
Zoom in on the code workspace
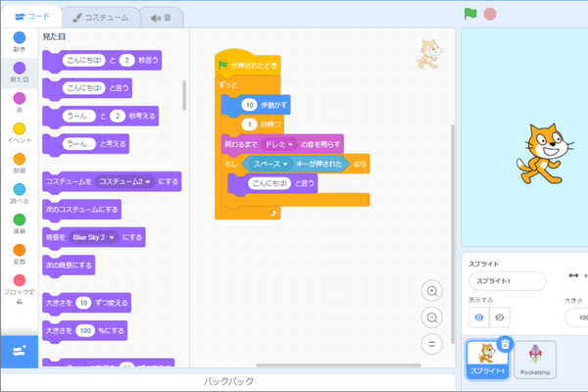coord(431,291)
